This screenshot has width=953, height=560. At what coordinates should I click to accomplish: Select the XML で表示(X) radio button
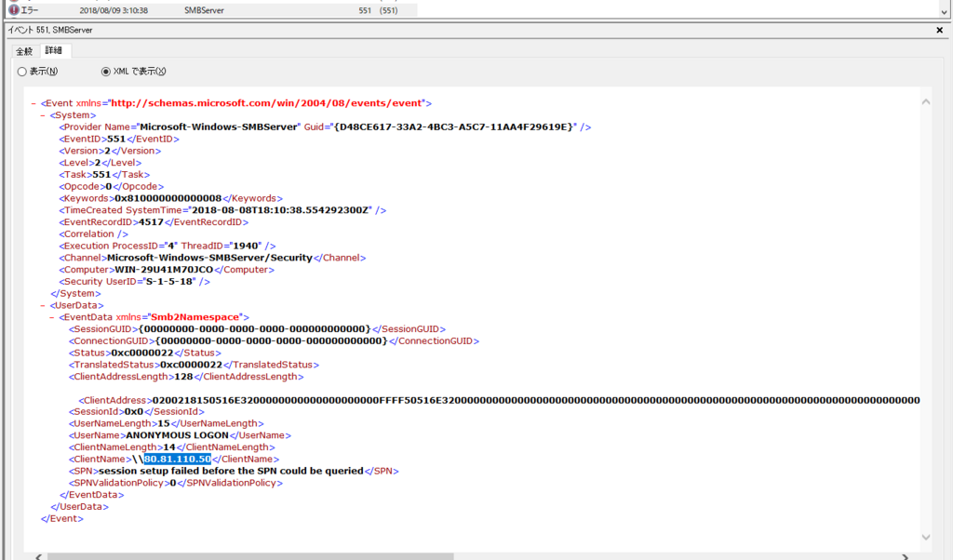pyautogui.click(x=106, y=72)
